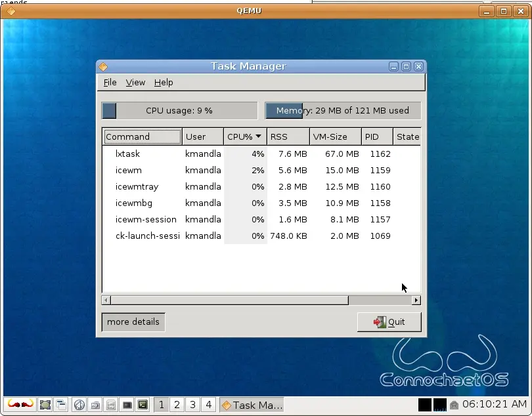The height and width of the screenshot is (416, 532).
Task: Launch the camera screenshot taskbar icon
Action: [x=95, y=405]
